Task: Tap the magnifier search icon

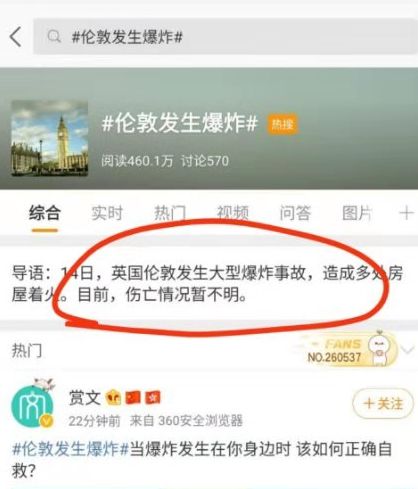Action: 54,36
